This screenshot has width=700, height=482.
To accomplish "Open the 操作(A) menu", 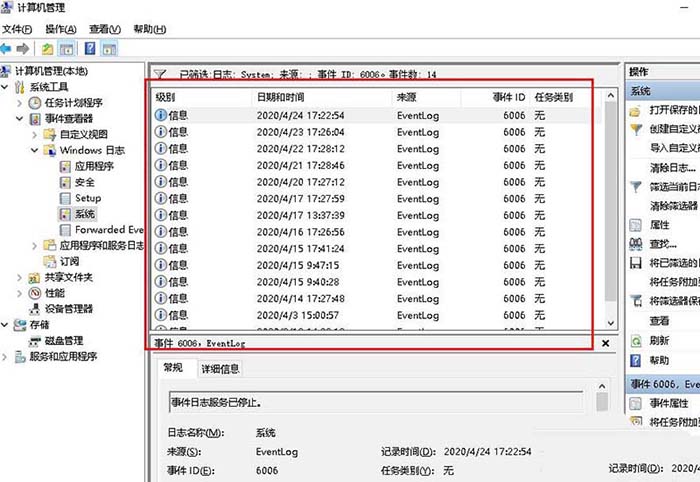I will (61, 29).
